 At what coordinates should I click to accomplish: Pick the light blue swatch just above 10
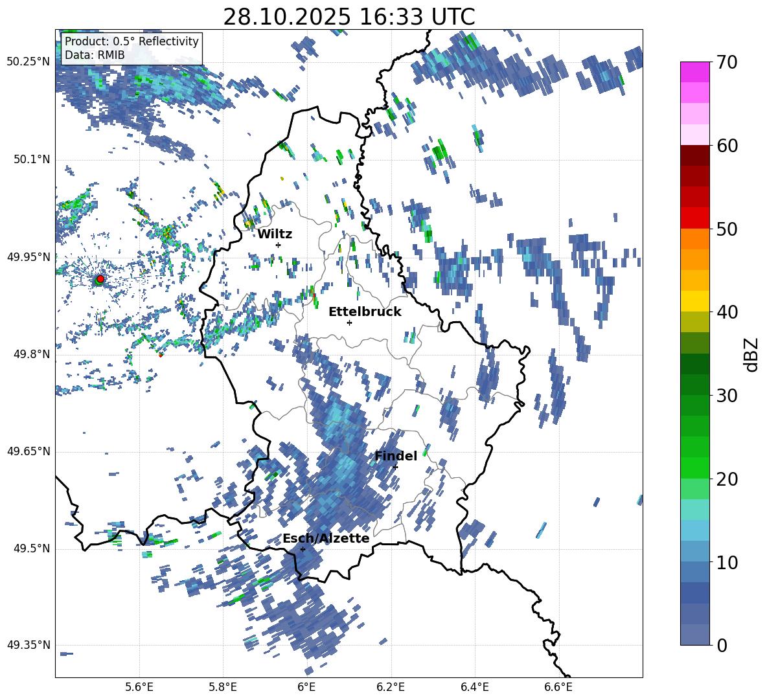694,551
